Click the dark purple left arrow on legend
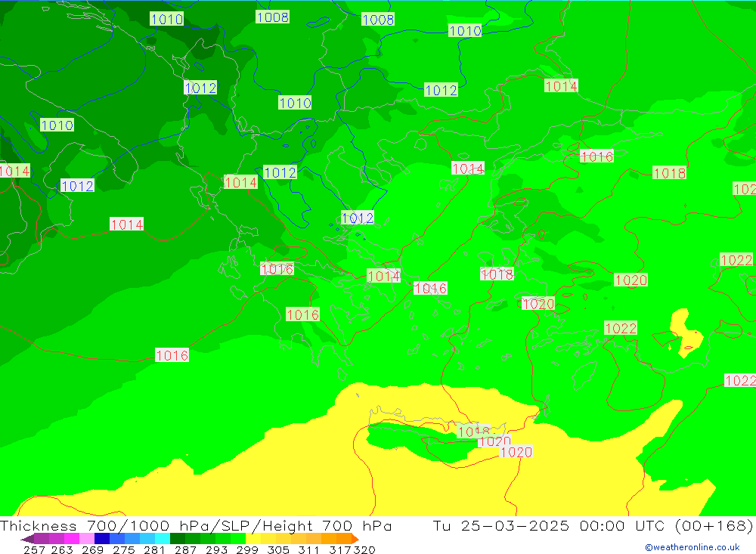Screen dimensions: 756x554 (x=27, y=539)
